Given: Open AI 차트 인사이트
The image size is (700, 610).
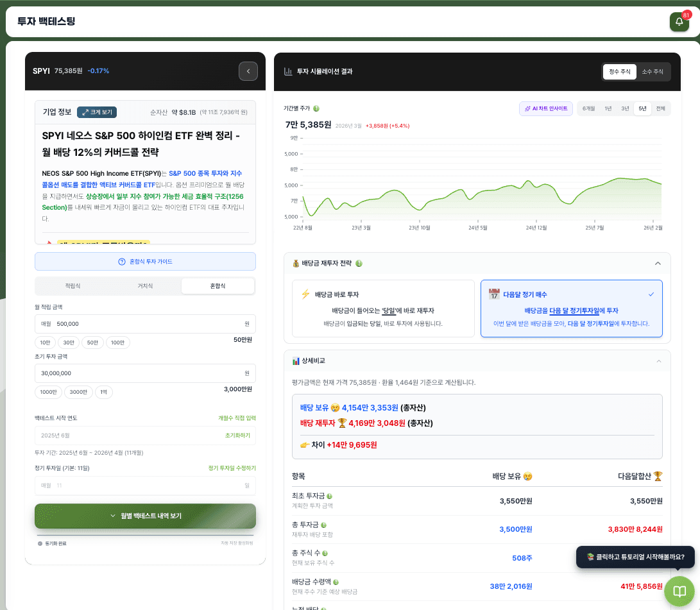Looking at the screenshot, I should pyautogui.click(x=545, y=108).
